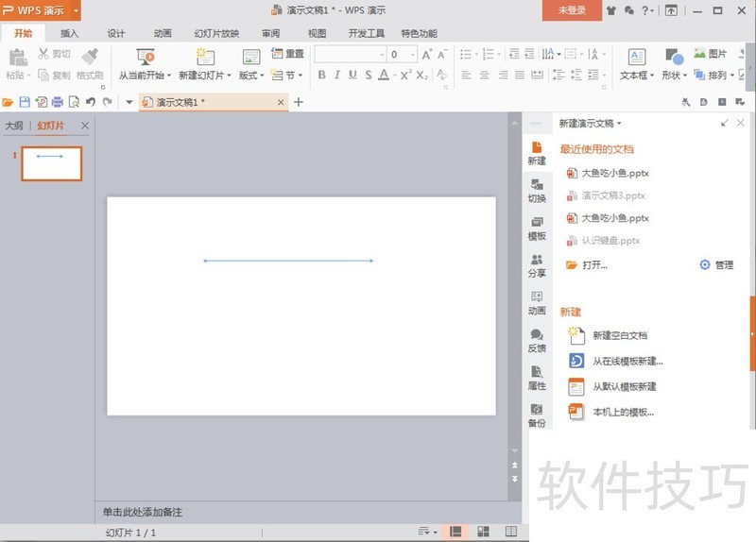Open the 视图 tab
756x542 pixels.
click(x=317, y=33)
